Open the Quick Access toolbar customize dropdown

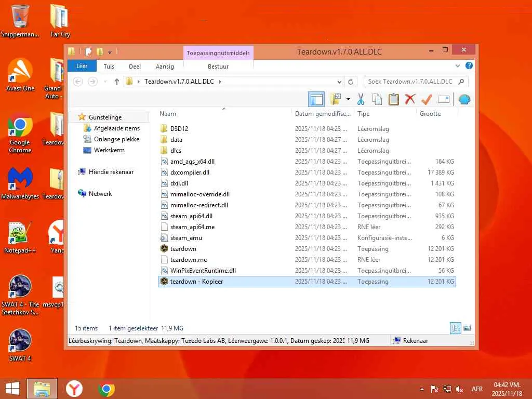coord(110,52)
